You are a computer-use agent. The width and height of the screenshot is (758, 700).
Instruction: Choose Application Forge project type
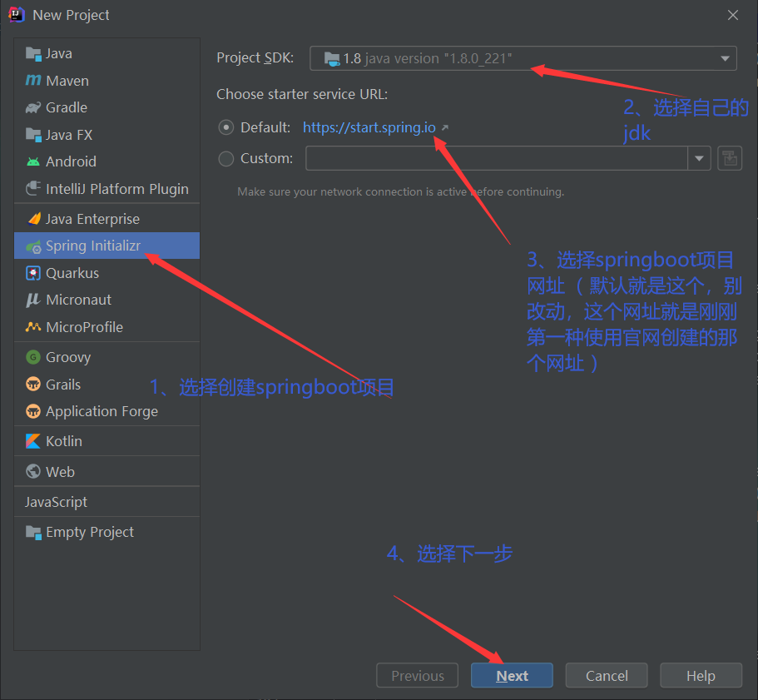(x=107, y=411)
